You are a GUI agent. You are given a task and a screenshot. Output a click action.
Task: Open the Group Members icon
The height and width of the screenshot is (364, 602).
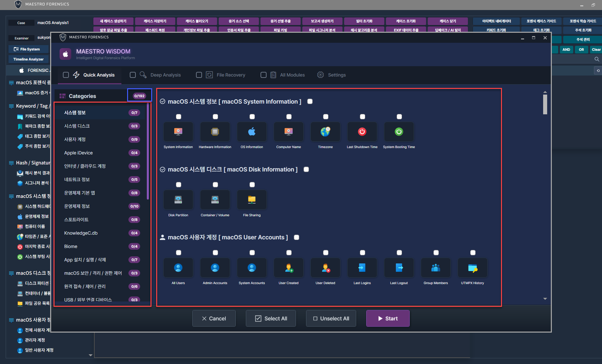435,268
